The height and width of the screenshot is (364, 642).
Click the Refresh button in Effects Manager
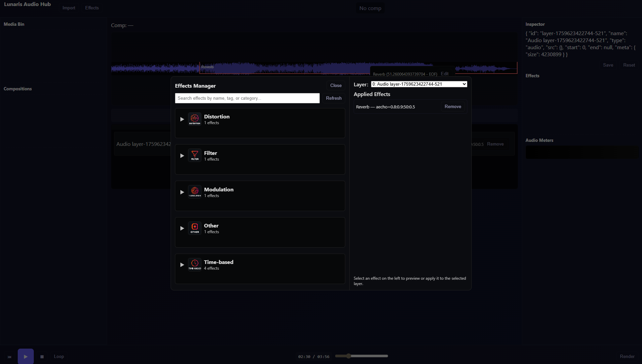click(x=333, y=98)
